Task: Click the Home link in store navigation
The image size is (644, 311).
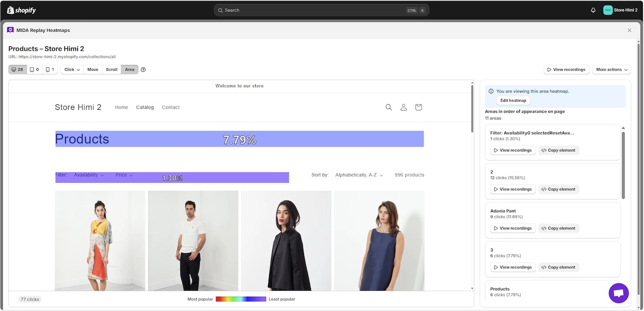Action: (x=121, y=107)
